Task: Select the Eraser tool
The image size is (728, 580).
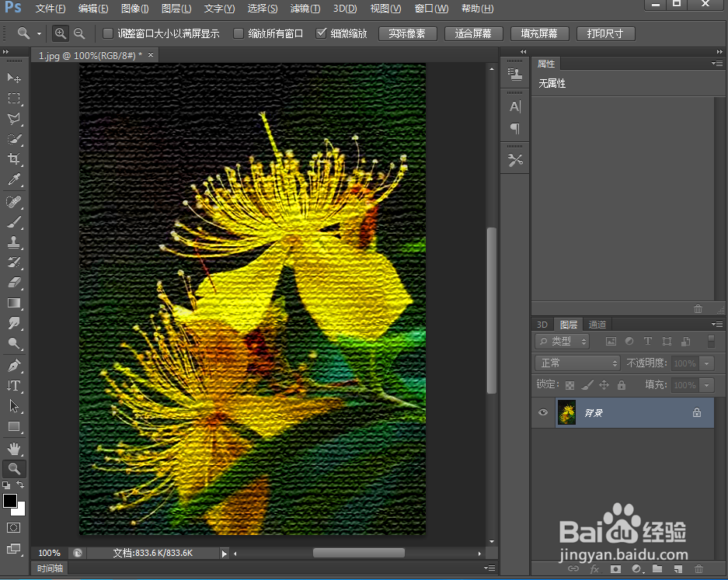Action: (14, 283)
